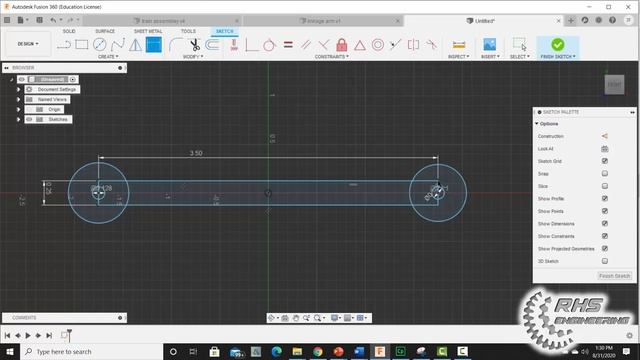640x360 pixels.
Task: Apply the Collinear constraint
Action: (x=395, y=44)
